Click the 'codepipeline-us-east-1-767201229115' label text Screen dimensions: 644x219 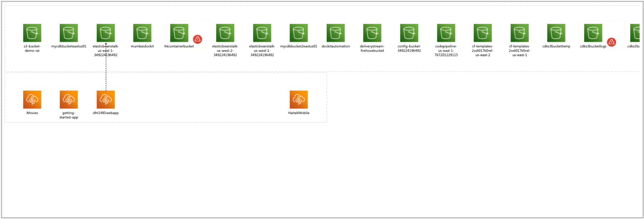coord(446,50)
